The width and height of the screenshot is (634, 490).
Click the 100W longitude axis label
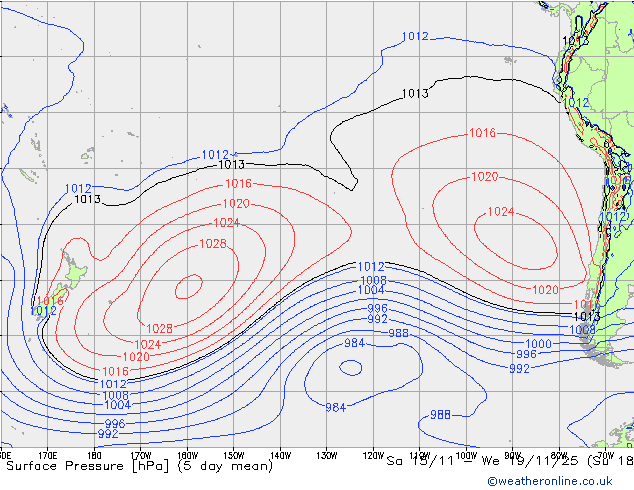(466, 456)
